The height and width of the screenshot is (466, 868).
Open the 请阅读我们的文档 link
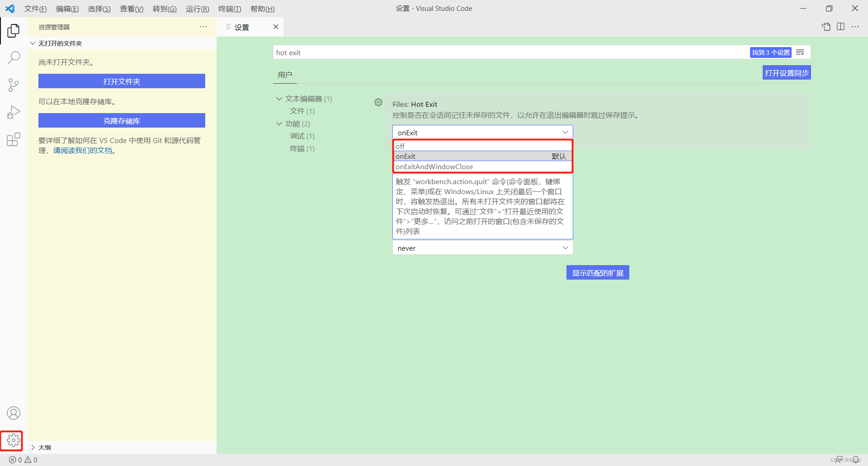tap(83, 150)
